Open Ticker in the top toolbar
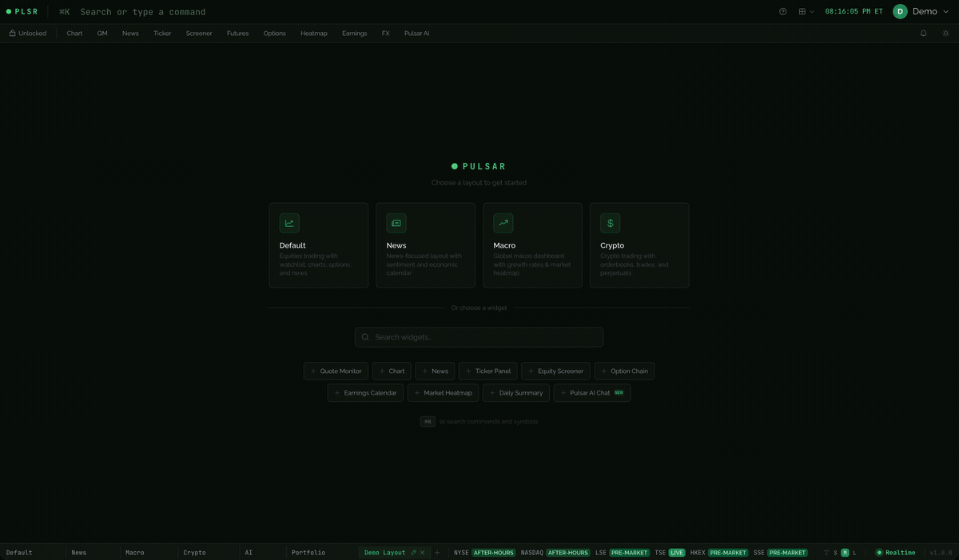 point(162,34)
